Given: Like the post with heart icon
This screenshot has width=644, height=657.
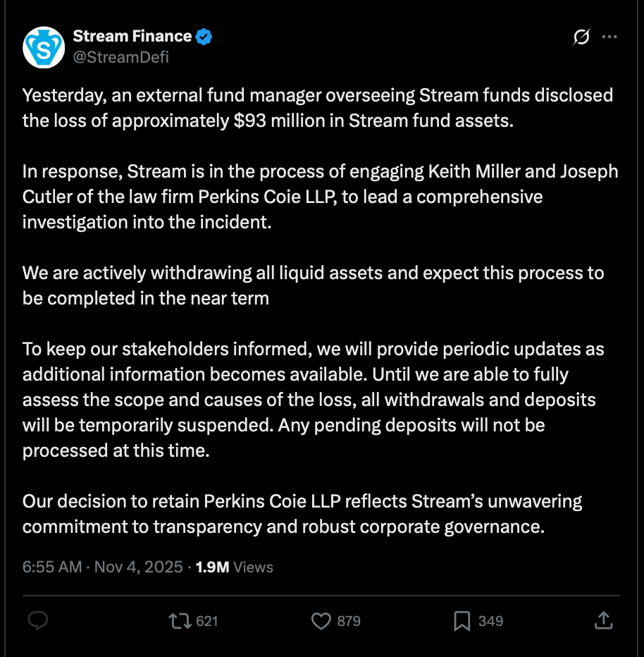Looking at the screenshot, I should [x=321, y=620].
